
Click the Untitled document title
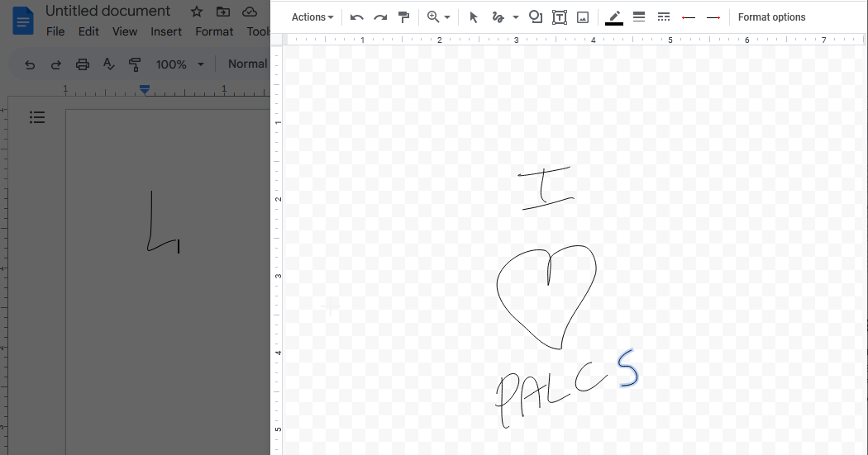point(108,11)
